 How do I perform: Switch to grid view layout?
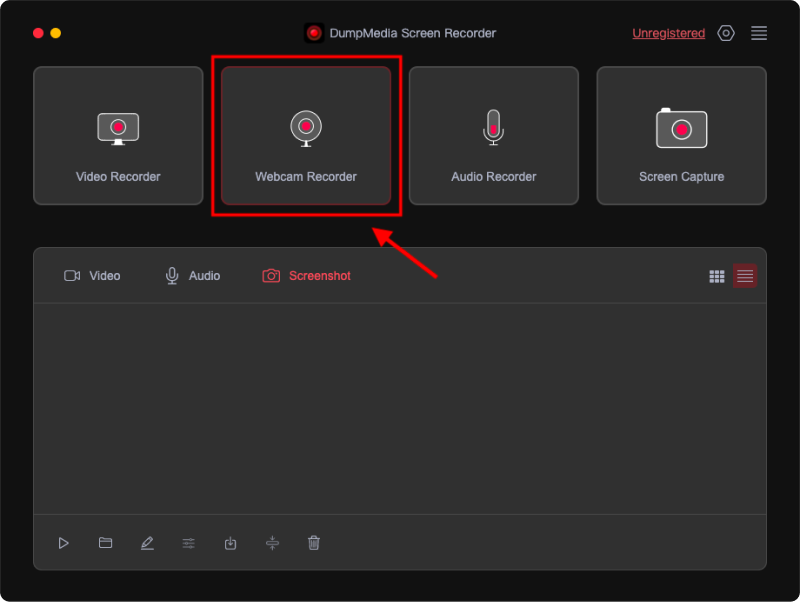point(717,276)
